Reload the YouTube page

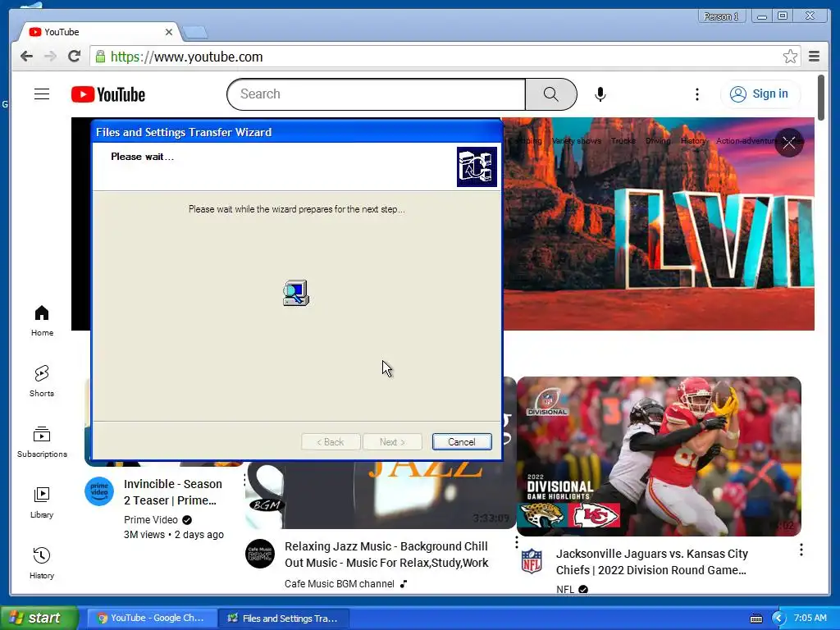[75, 56]
